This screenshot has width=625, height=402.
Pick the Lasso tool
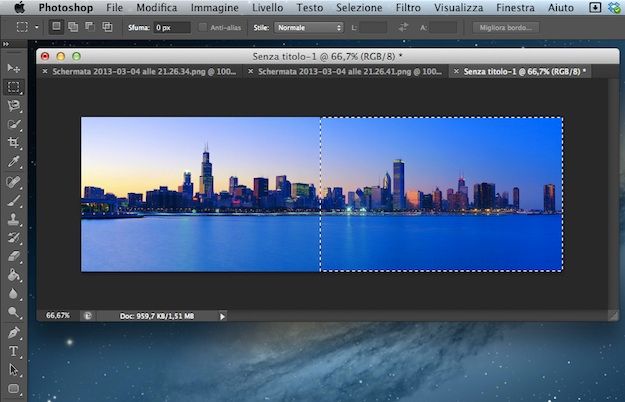click(14, 105)
